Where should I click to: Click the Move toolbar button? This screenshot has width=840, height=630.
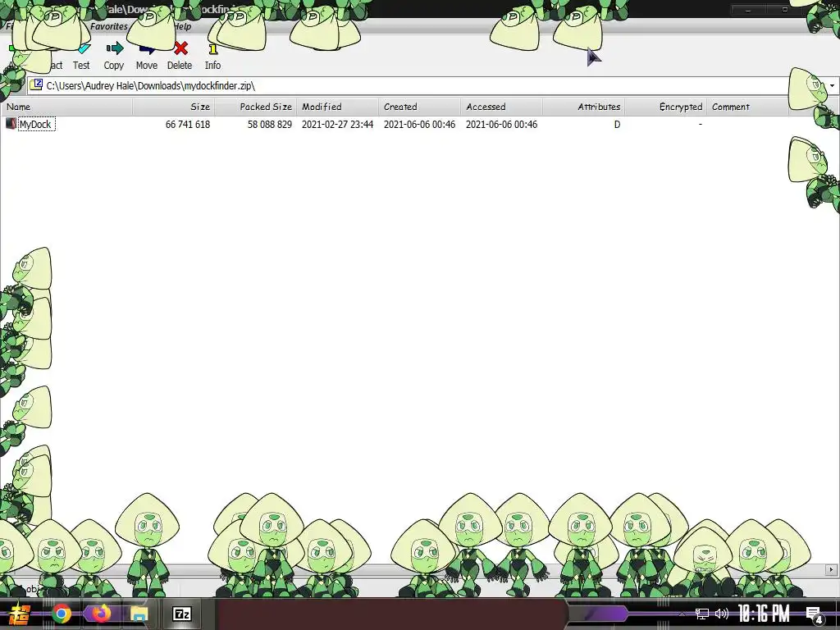click(146, 56)
